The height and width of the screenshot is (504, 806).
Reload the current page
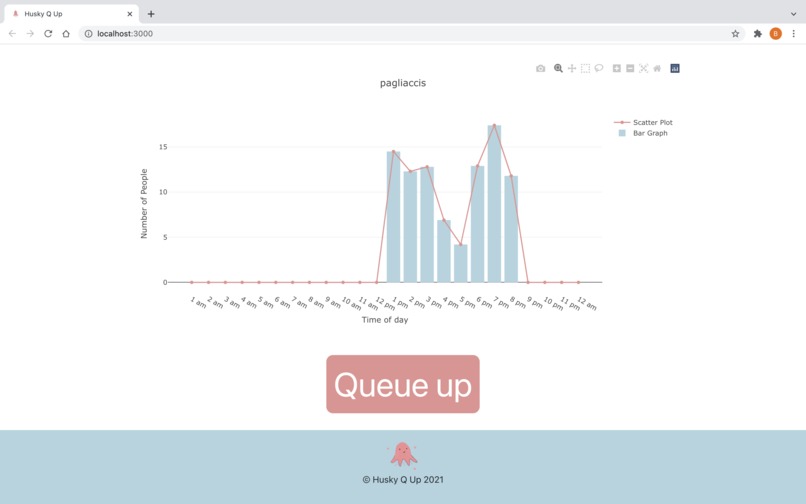pos(48,33)
